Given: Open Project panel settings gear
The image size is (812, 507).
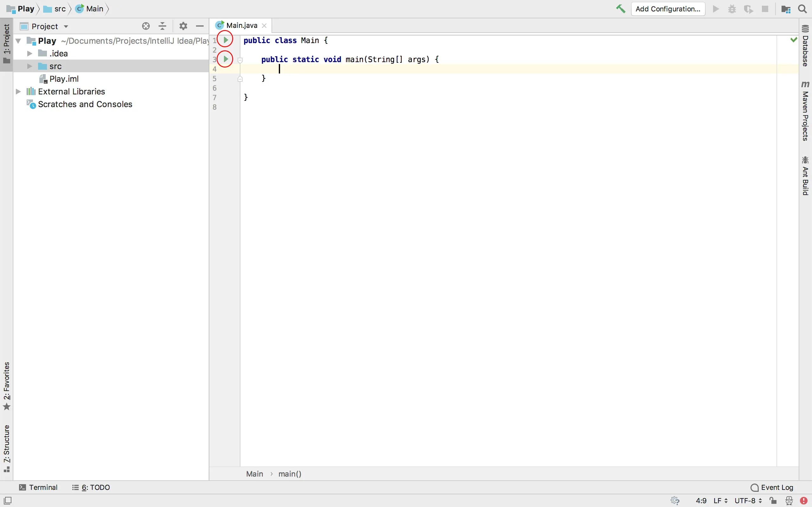Looking at the screenshot, I should tap(183, 26).
